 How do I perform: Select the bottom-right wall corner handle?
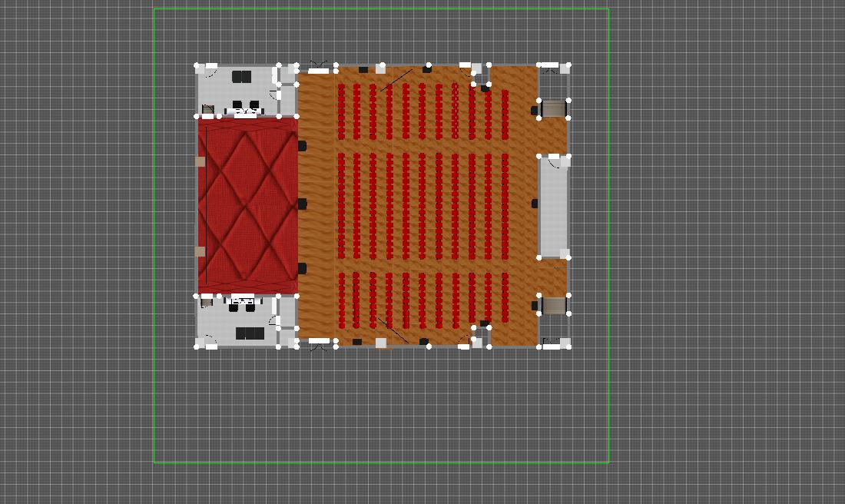568,346
